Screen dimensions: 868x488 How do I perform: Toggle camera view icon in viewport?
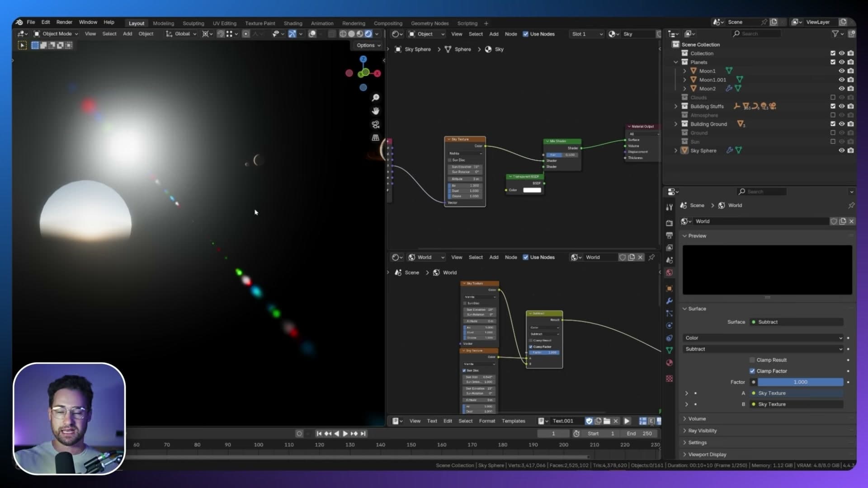click(x=375, y=125)
